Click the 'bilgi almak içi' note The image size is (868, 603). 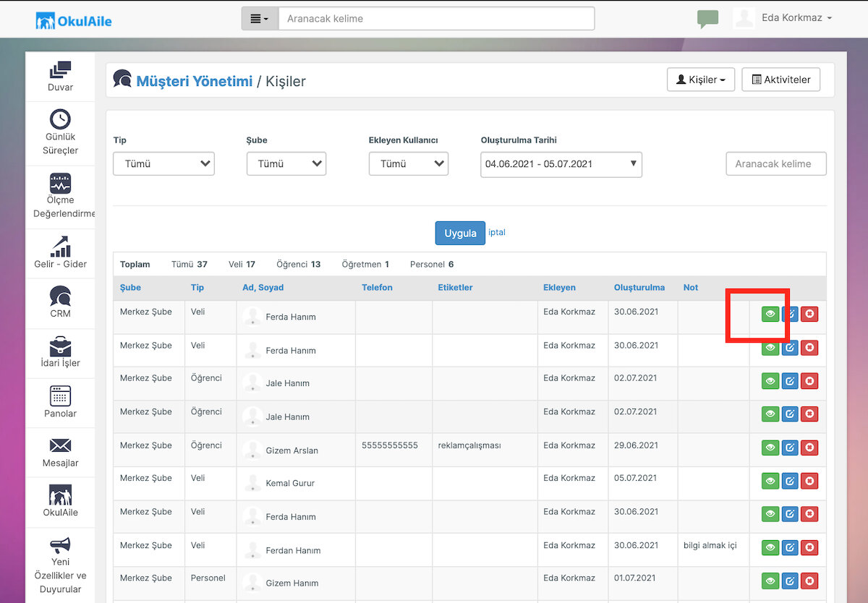710,545
